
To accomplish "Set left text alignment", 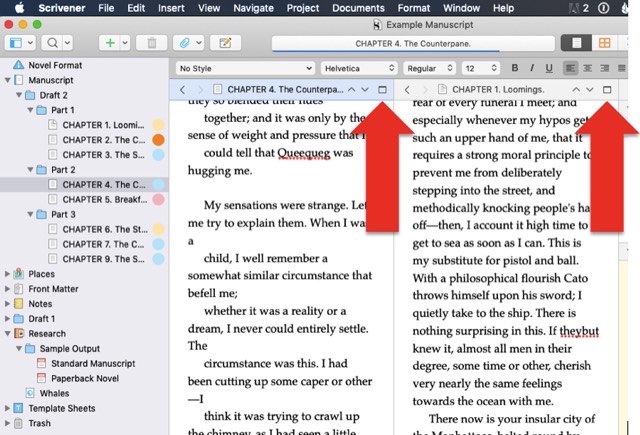I will [x=570, y=68].
